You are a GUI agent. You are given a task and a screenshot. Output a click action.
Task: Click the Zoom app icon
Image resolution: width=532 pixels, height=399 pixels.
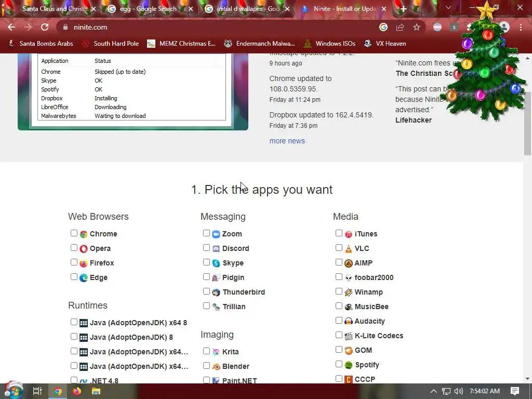tap(216, 234)
